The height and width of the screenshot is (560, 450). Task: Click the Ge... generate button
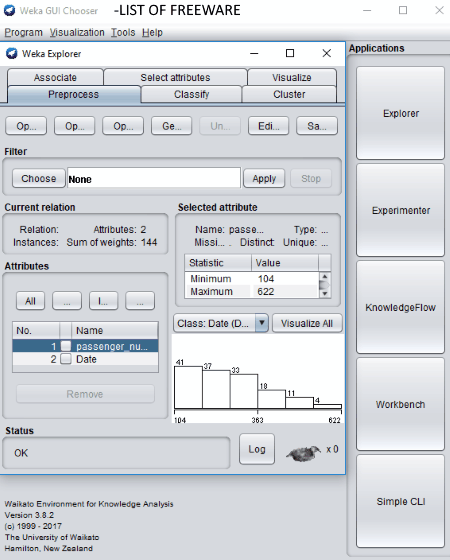(172, 126)
